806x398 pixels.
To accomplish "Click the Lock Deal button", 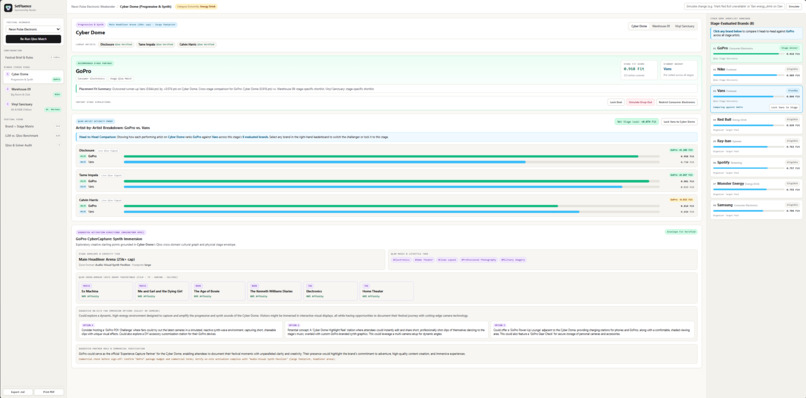I will click(x=616, y=102).
